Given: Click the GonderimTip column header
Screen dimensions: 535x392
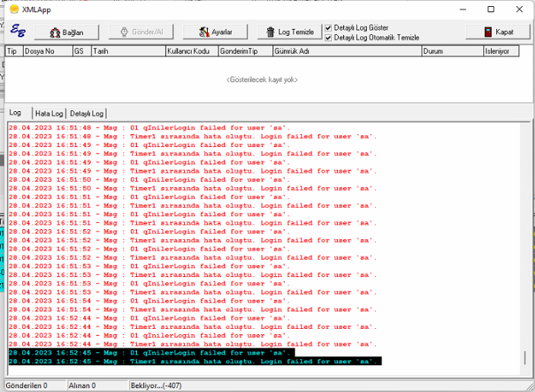Looking at the screenshot, I should point(246,51).
